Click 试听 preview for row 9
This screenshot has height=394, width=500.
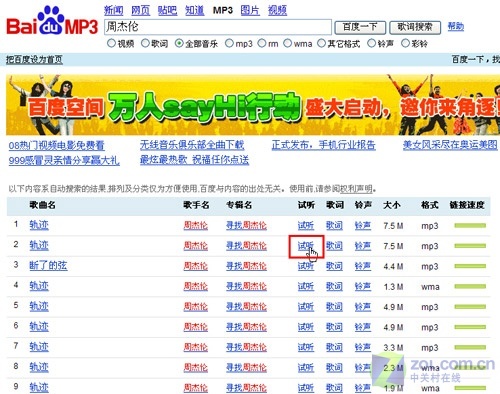tap(306, 388)
